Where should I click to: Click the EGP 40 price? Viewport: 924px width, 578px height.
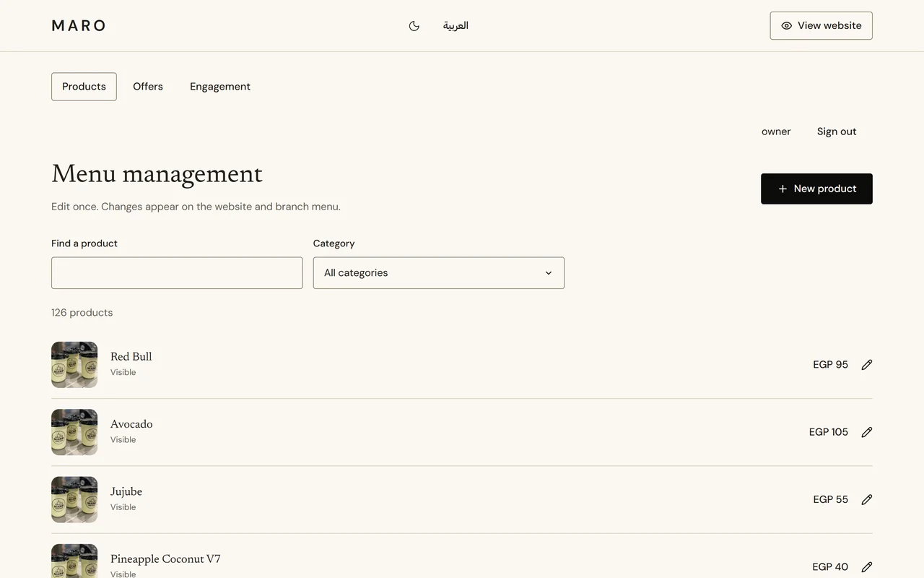[830, 567]
